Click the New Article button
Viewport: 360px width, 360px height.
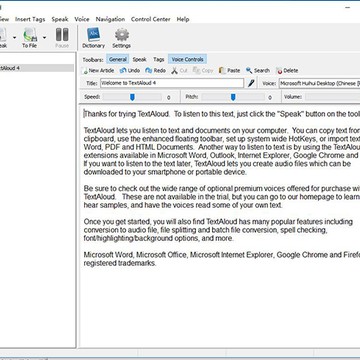point(98,71)
